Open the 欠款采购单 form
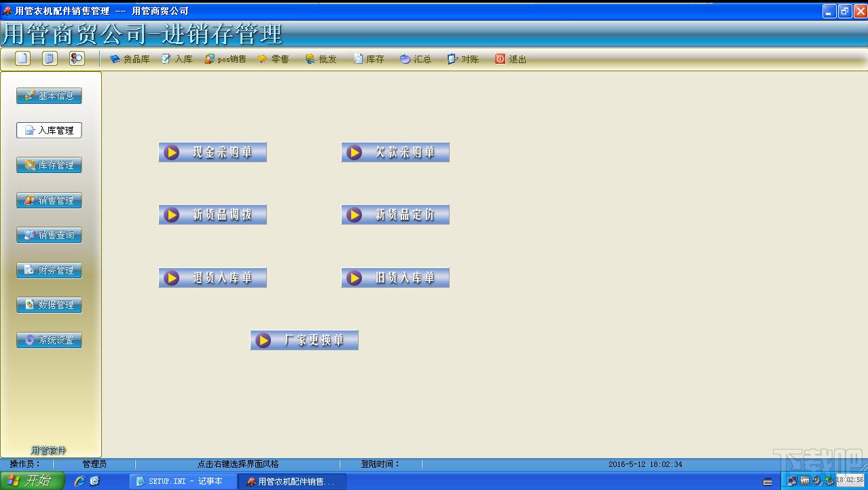Viewport: 868px width, 490px height. 395,153
